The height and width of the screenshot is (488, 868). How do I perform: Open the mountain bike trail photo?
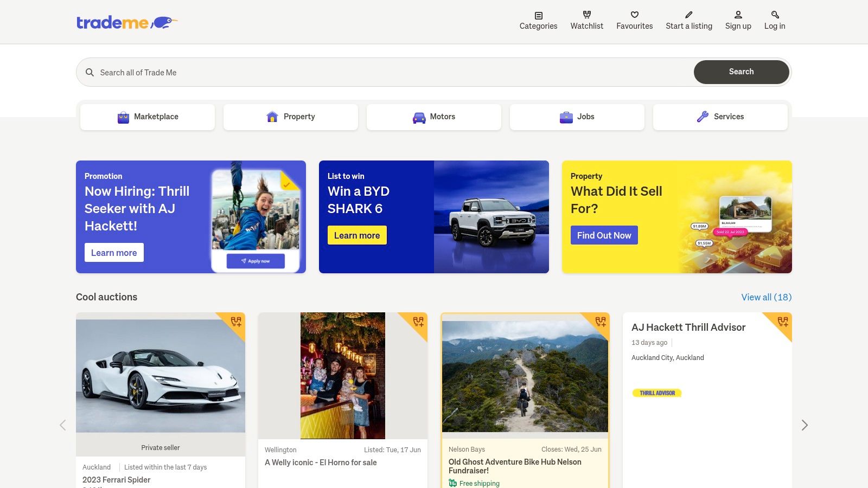525,376
